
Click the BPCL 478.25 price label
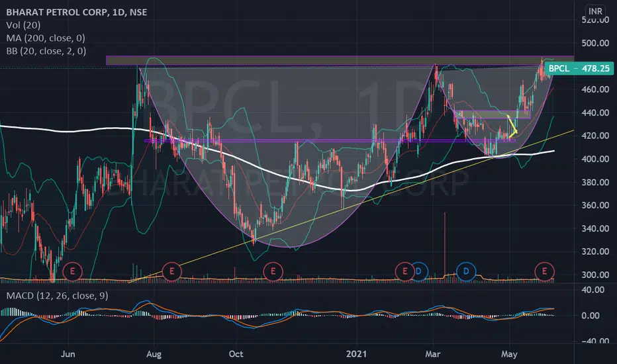579,68
